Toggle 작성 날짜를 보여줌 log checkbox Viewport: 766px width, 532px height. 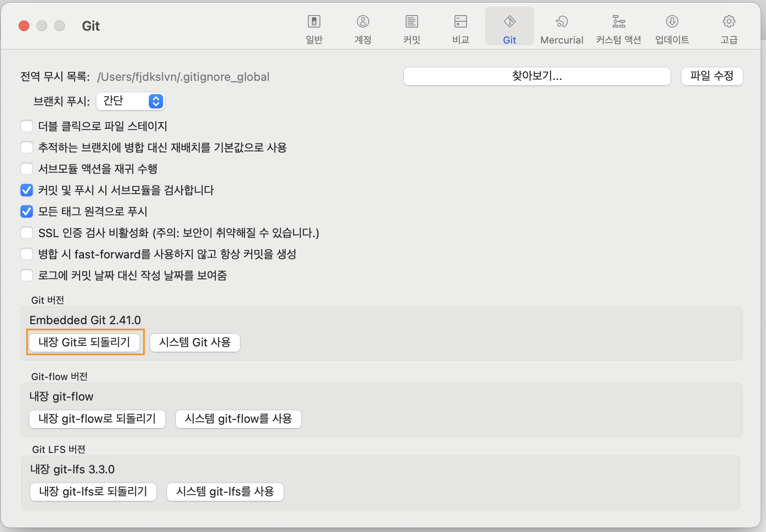click(27, 275)
